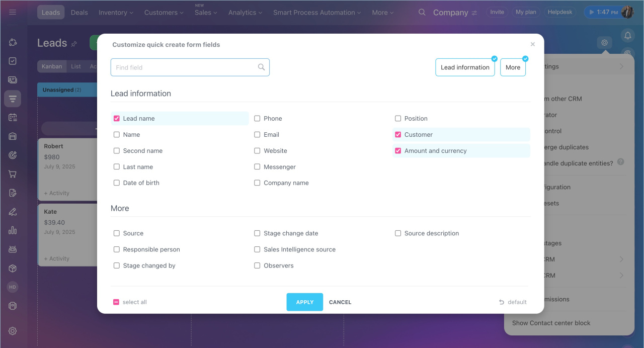The height and width of the screenshot is (348, 644).
Task: Click the notifications bell icon
Action: tap(627, 35)
